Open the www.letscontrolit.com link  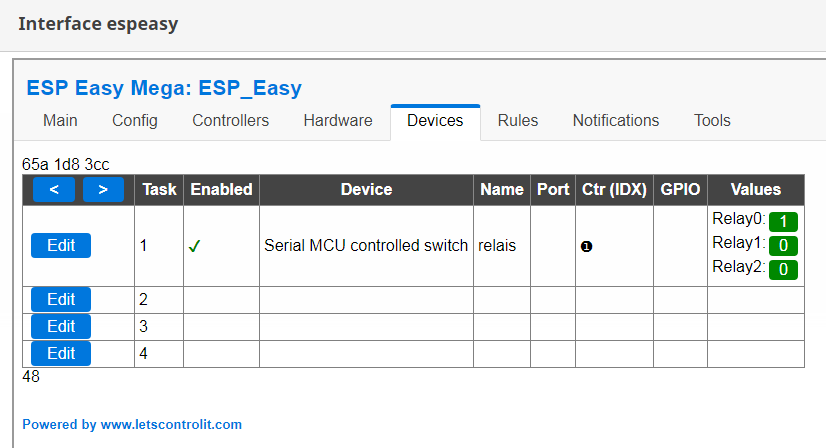(171, 424)
